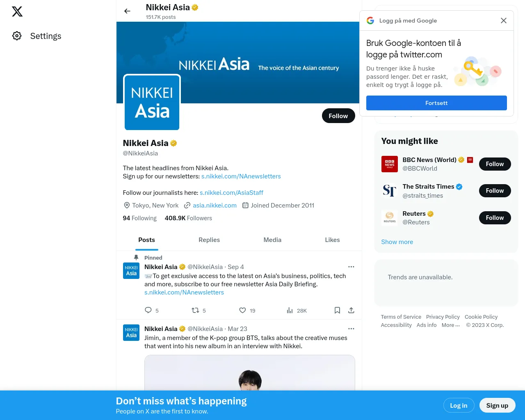Bookmark the pinned Nikkei Asia post

tap(337, 310)
